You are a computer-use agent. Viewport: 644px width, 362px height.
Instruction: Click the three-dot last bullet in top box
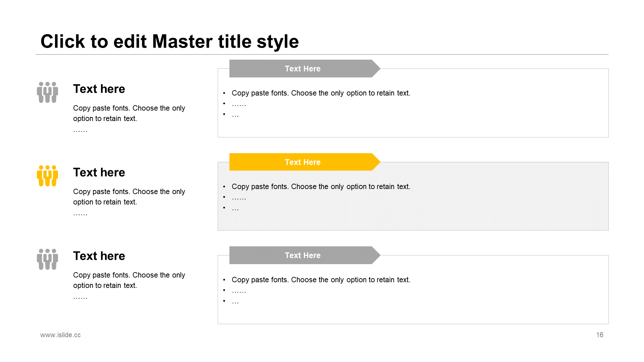235,116
